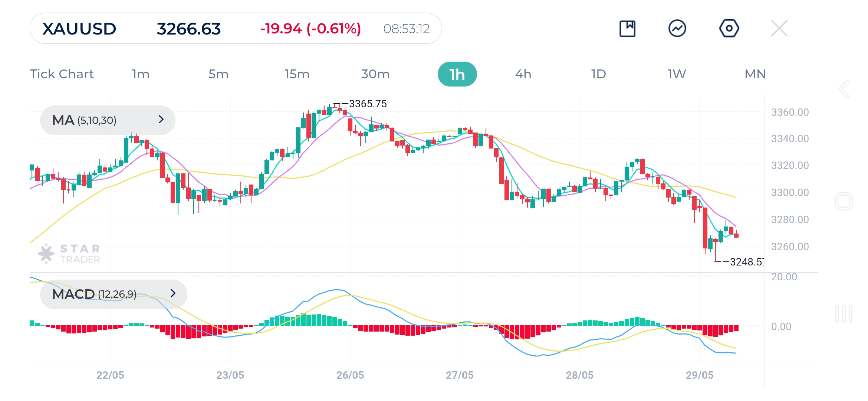Click the 3365.75 high price marker
Viewport: 868px width, 401px height.
[367, 104]
